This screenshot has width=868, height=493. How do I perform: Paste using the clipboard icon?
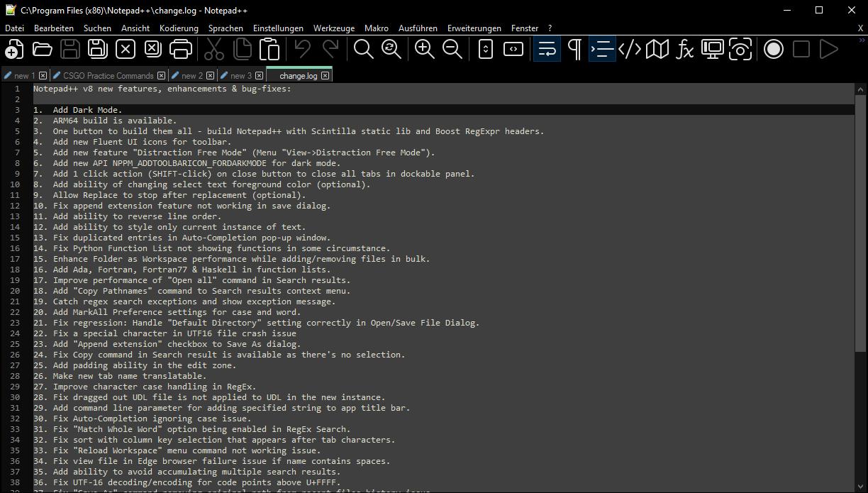tap(269, 49)
